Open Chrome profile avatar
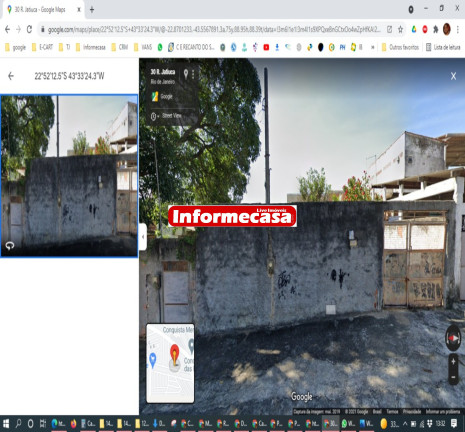The width and height of the screenshot is (465, 432). [x=447, y=29]
